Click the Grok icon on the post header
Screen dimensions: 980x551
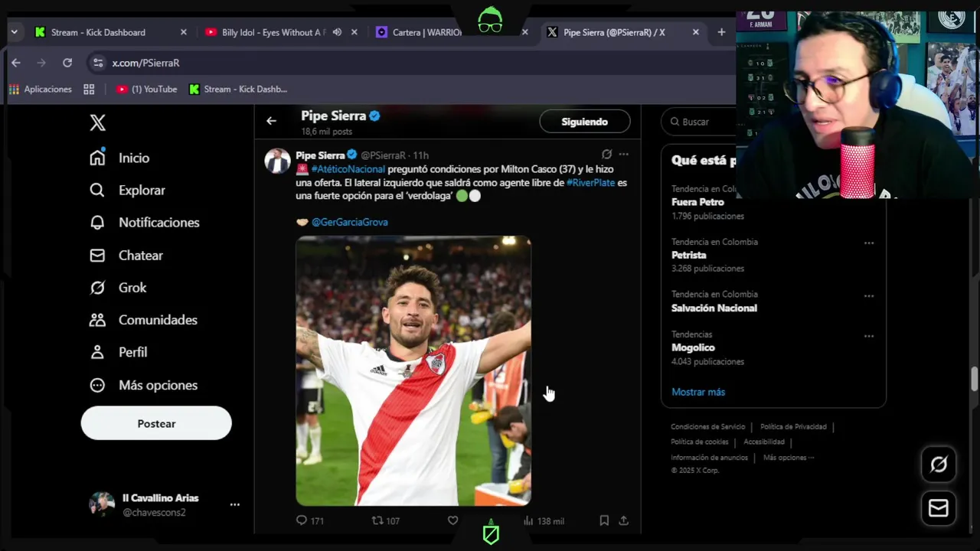pos(606,154)
